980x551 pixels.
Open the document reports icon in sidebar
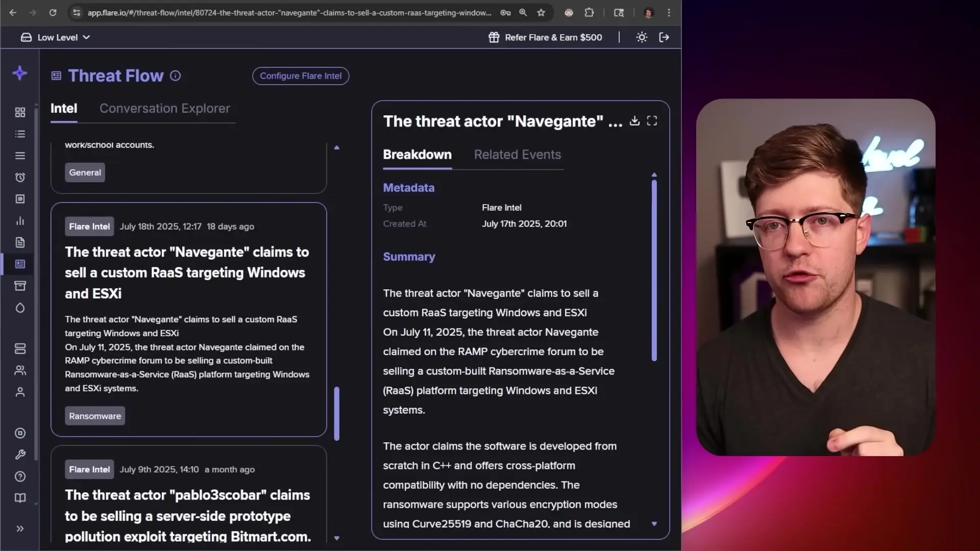pyautogui.click(x=20, y=242)
